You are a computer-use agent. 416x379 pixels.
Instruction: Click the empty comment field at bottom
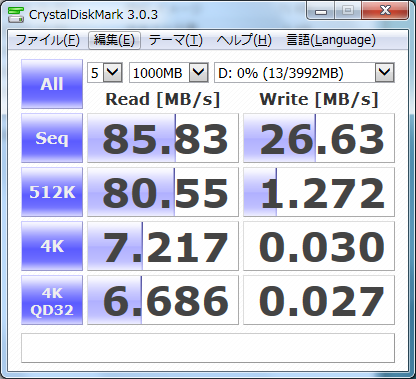coord(208,348)
